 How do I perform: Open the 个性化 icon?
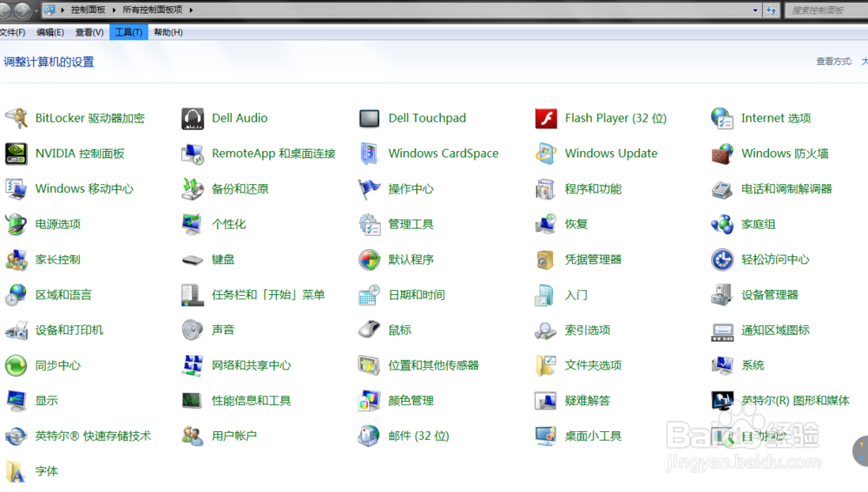pos(193,224)
